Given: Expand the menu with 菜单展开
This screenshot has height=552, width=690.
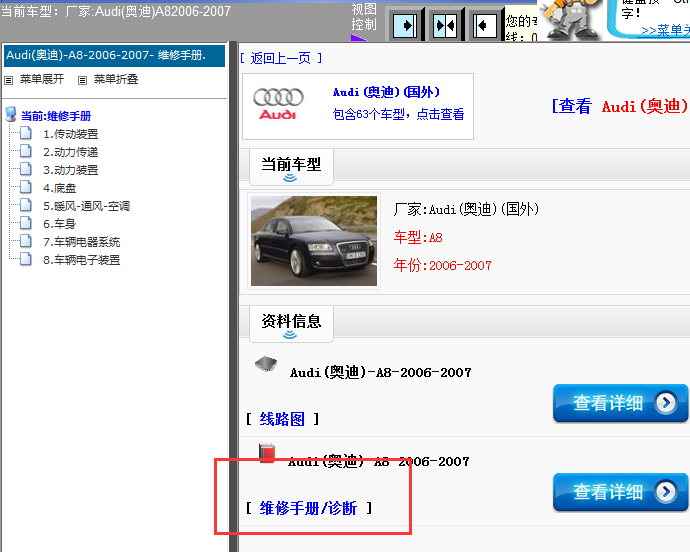Looking at the screenshot, I should (x=42, y=79).
